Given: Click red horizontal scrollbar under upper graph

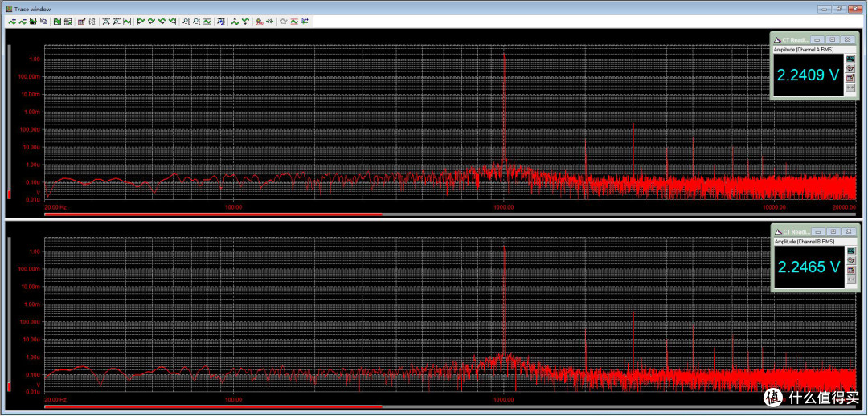Looking at the screenshot, I should (x=213, y=214).
